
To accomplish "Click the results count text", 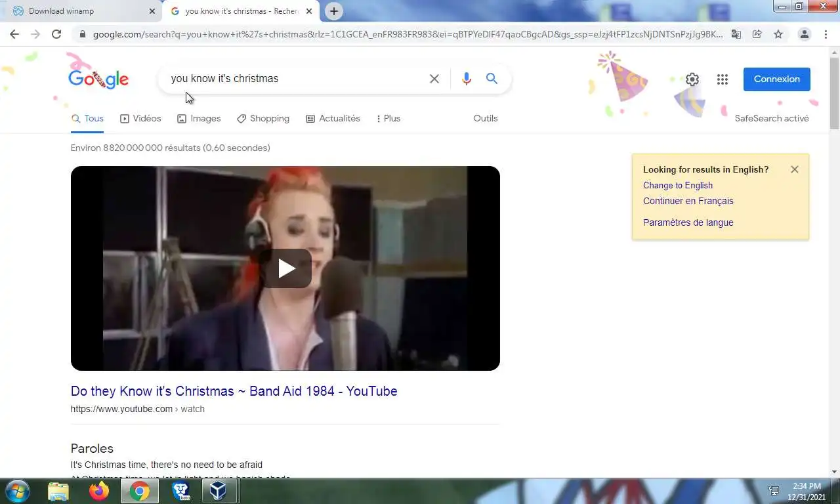I will pyautogui.click(x=171, y=148).
